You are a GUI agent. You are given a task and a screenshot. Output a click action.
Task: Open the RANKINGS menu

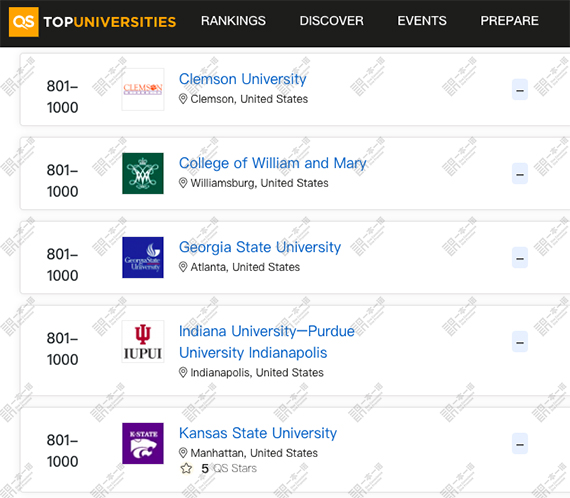233,21
